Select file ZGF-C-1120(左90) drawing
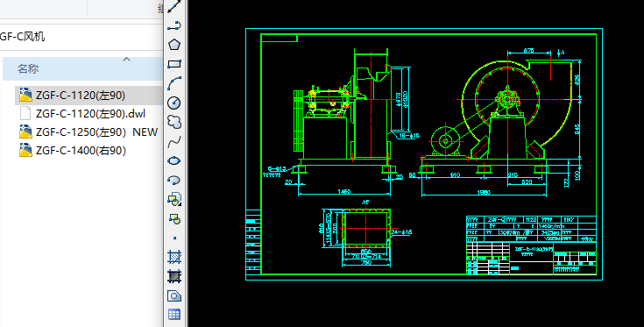 click(81, 96)
